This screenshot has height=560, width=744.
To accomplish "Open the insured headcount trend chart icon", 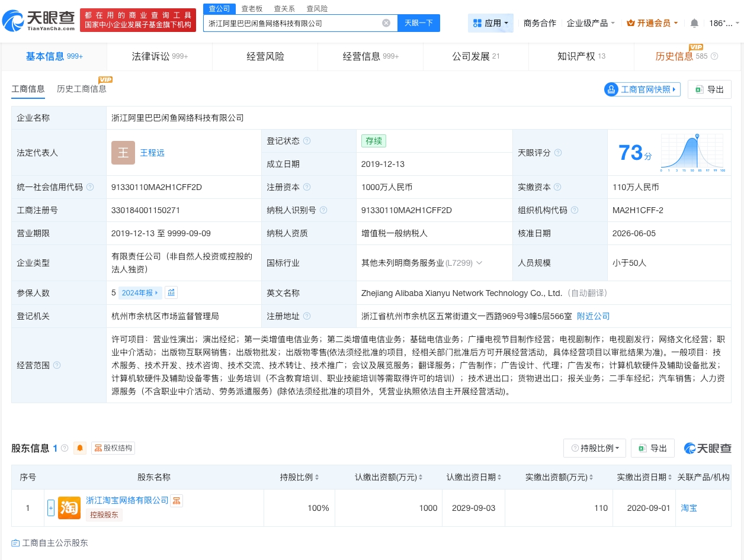I will click(x=171, y=292).
